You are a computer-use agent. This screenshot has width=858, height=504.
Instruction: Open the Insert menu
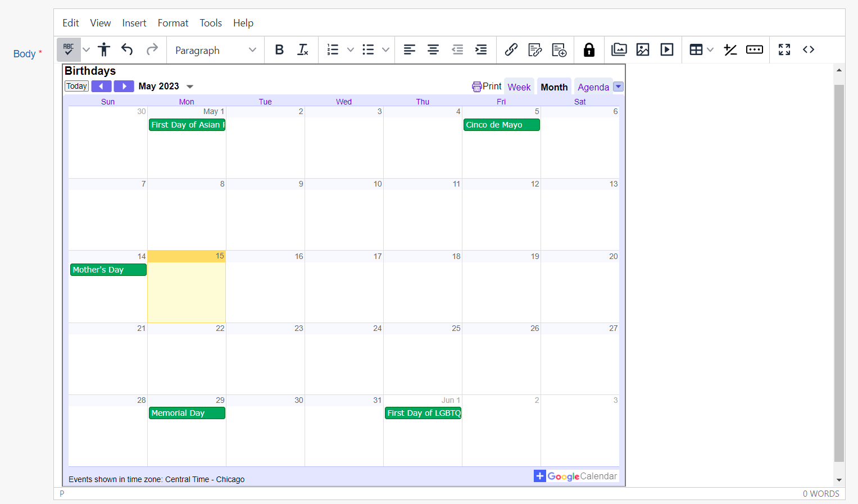point(134,23)
